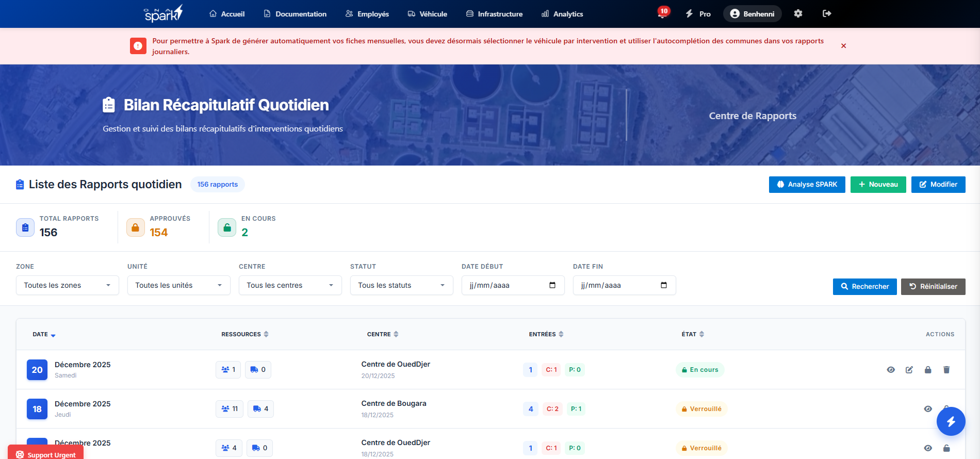View the Centre de Bougara report eye icon
Screen dimensions: 980x459
click(928, 409)
